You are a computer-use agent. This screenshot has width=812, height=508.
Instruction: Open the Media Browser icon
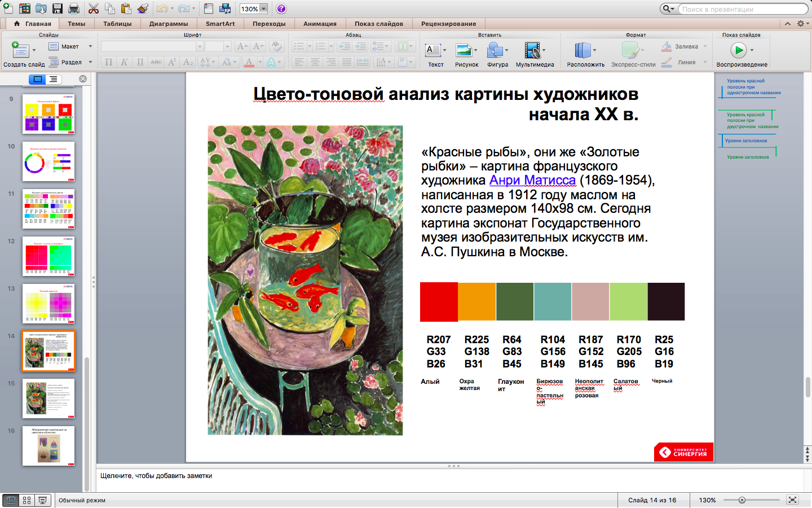click(225, 8)
